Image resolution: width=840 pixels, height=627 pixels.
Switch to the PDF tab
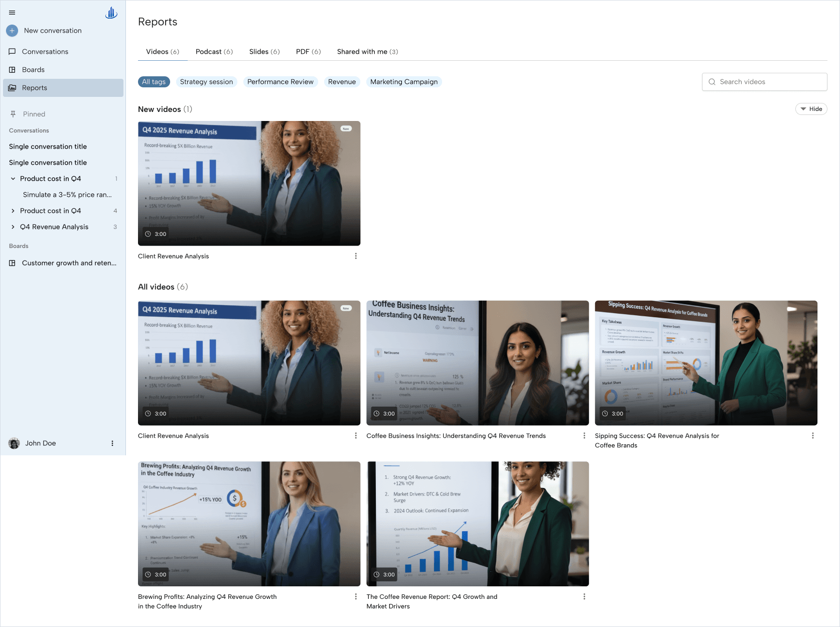308,52
